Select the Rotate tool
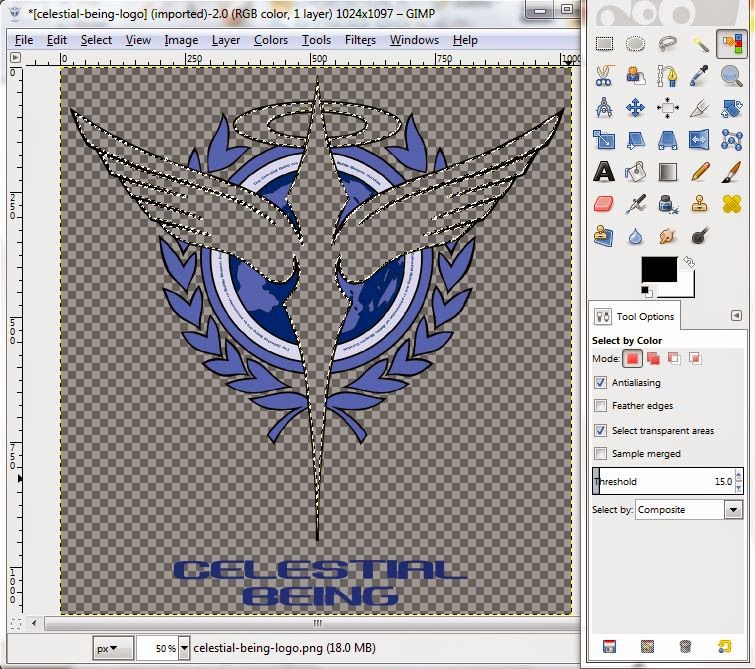Viewport: 755px width, 669px height. 732,108
